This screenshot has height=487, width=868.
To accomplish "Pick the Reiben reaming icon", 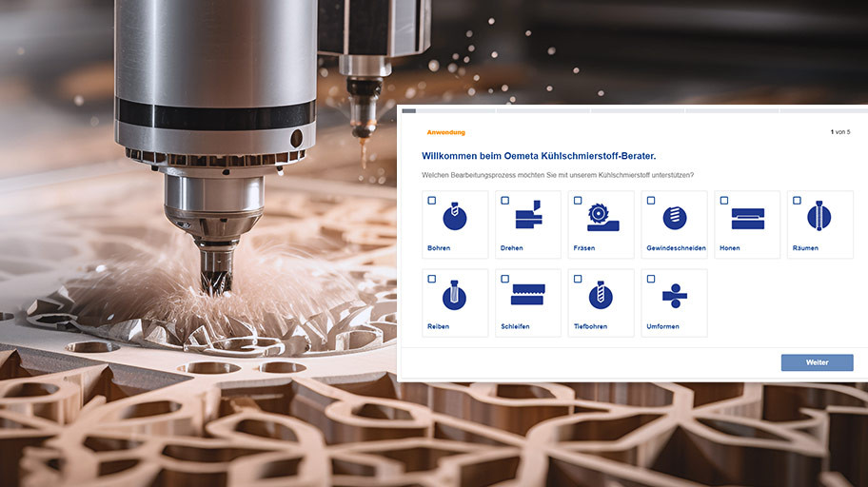I will (454, 295).
